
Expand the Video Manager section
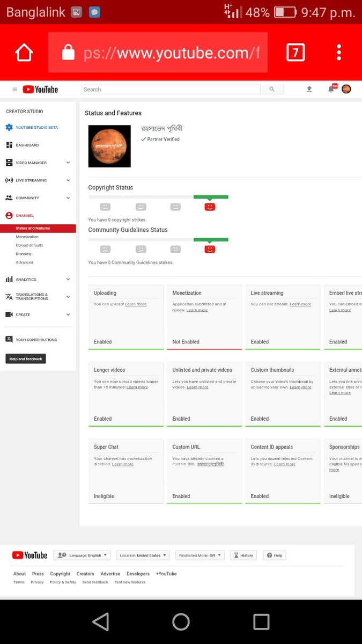tap(68, 163)
